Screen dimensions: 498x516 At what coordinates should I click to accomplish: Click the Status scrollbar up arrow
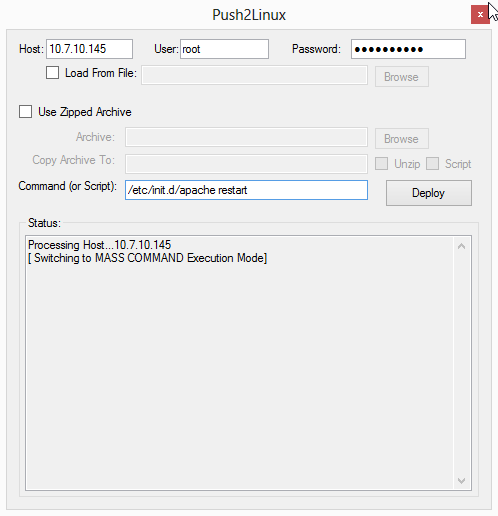pyautogui.click(x=461, y=246)
